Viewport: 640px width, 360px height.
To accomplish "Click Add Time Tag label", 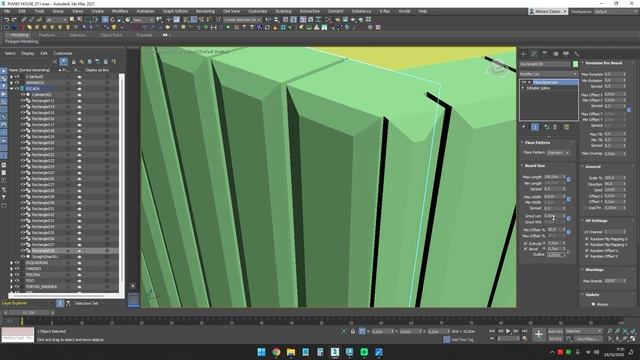I will click(x=462, y=340).
